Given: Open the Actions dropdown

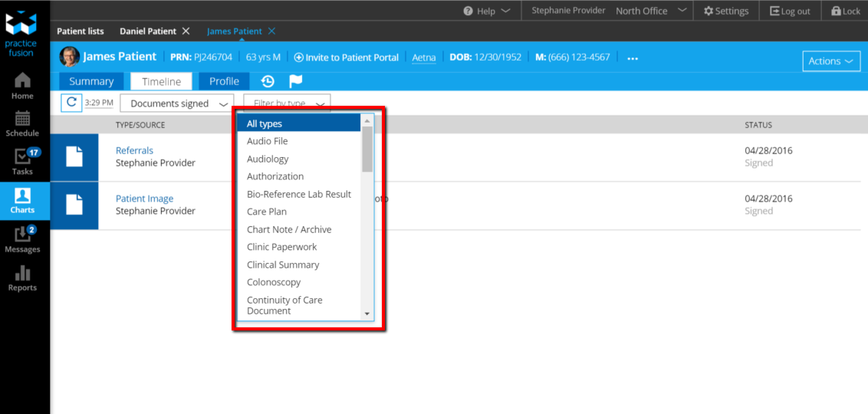Looking at the screenshot, I should (831, 61).
